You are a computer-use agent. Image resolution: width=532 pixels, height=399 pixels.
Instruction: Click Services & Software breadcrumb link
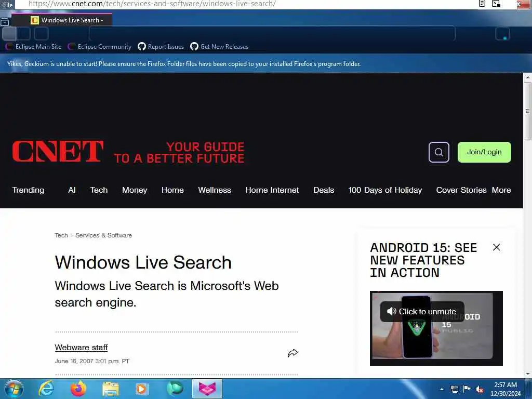103,235
